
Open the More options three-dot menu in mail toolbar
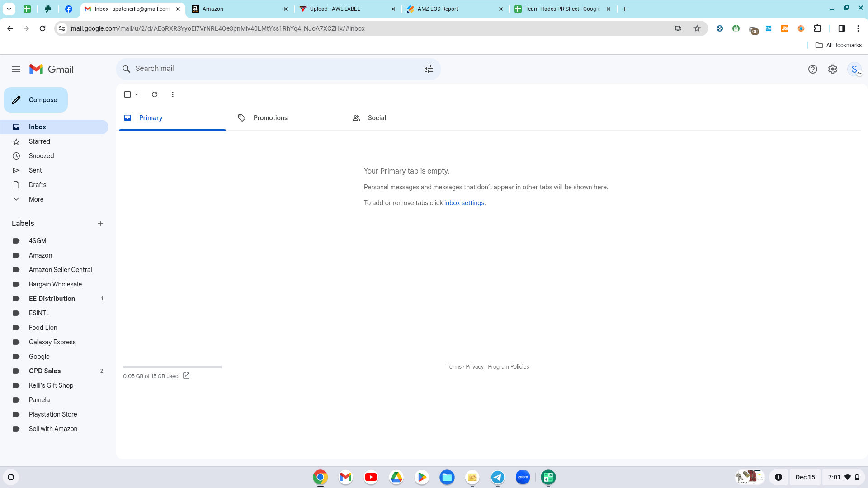pyautogui.click(x=173, y=94)
